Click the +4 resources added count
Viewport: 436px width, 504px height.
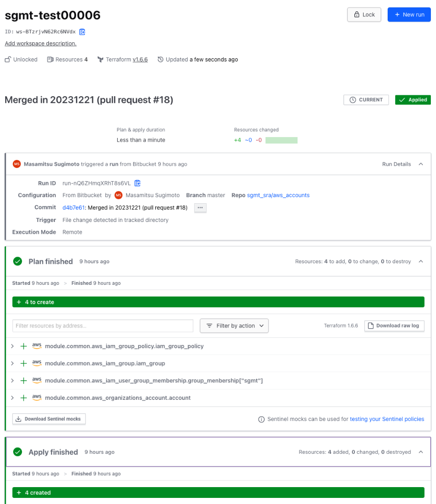coord(237,140)
